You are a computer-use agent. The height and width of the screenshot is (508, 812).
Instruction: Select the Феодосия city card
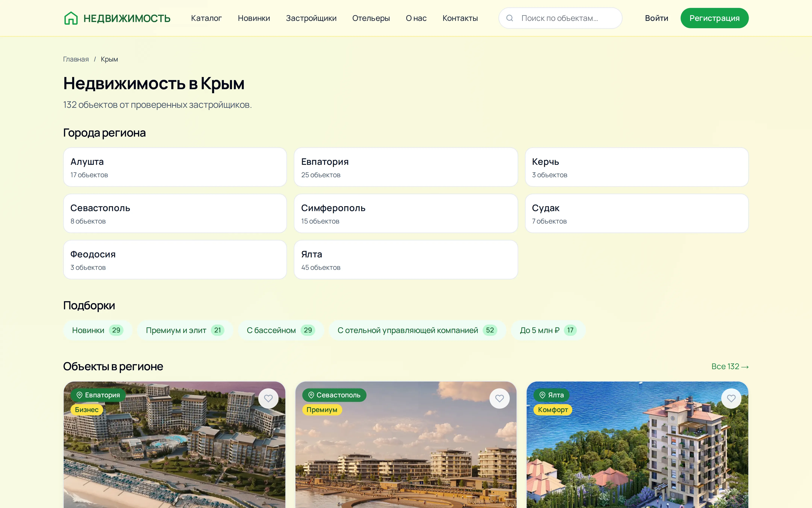pos(175,260)
